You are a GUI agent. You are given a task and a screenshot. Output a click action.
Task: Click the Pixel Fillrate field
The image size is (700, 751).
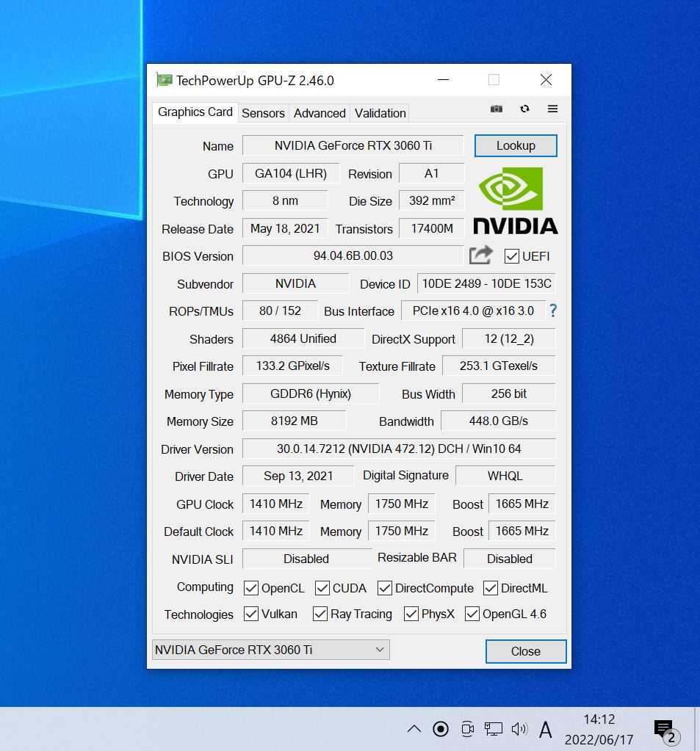tap(293, 366)
